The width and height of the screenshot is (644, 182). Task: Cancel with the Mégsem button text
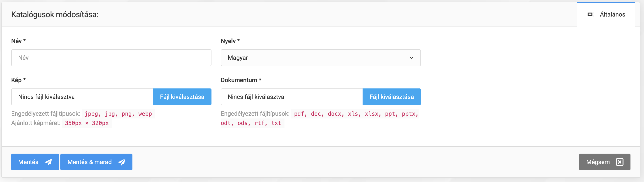click(598, 162)
